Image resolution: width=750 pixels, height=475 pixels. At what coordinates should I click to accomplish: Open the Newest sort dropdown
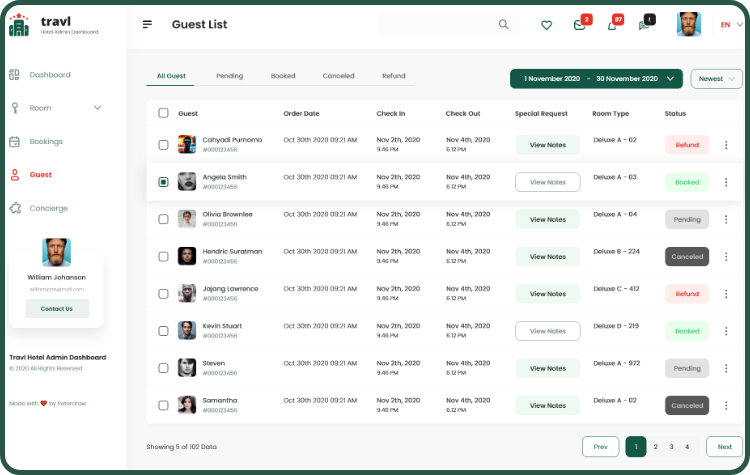point(716,79)
